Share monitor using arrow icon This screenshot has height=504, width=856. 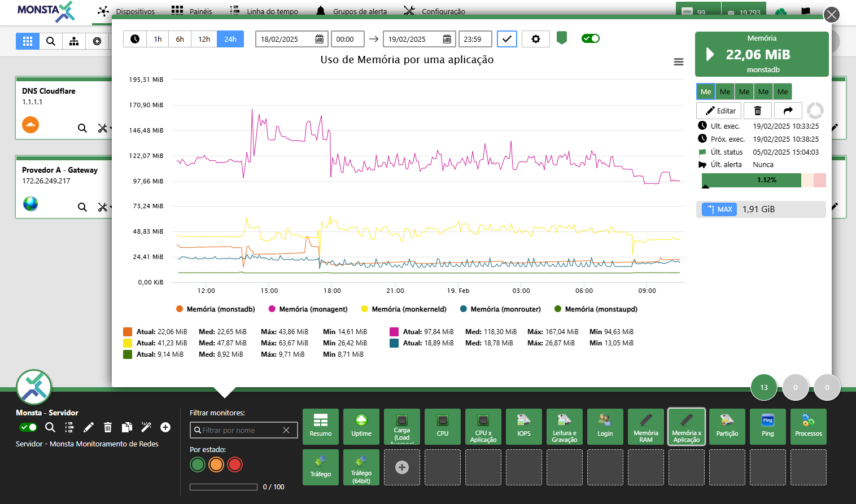(788, 111)
